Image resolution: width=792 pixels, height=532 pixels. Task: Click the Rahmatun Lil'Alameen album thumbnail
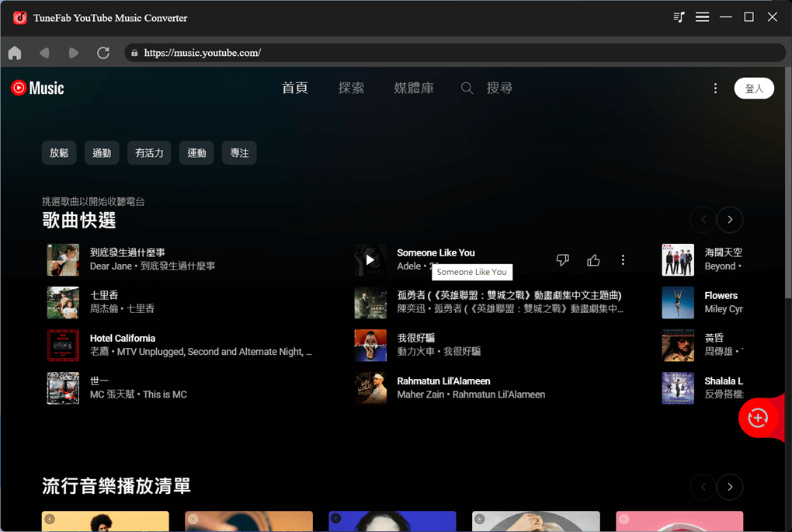370,388
